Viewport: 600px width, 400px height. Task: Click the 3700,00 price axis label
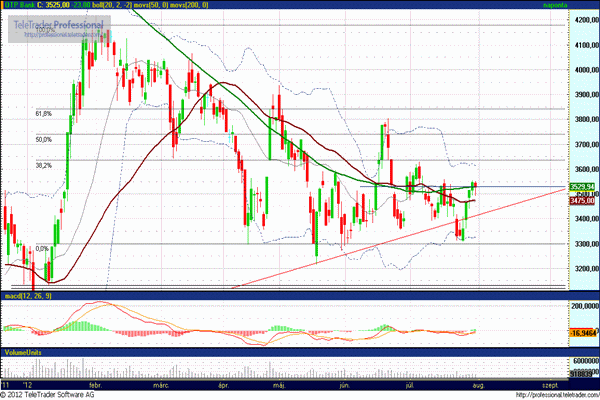pos(587,144)
